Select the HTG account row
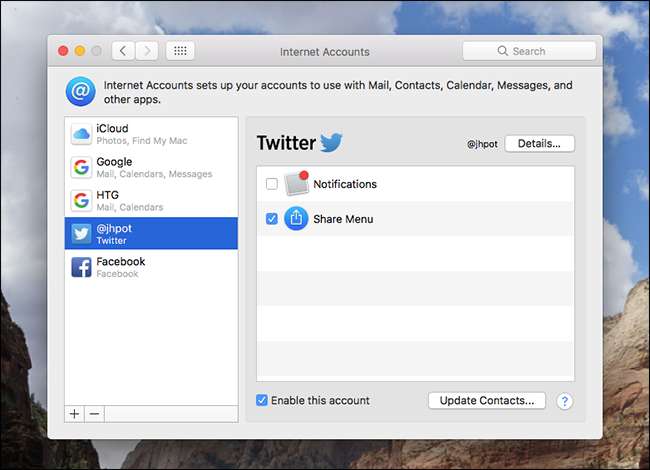The height and width of the screenshot is (470, 650). [151, 200]
